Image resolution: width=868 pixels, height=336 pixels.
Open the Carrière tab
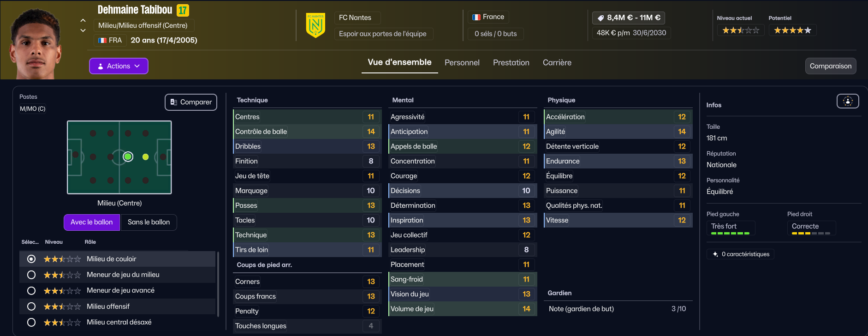pos(557,63)
